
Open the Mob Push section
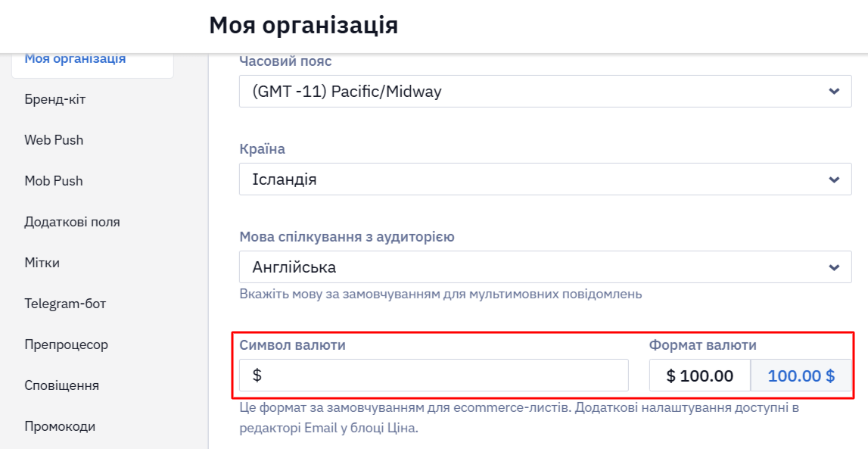point(54,181)
